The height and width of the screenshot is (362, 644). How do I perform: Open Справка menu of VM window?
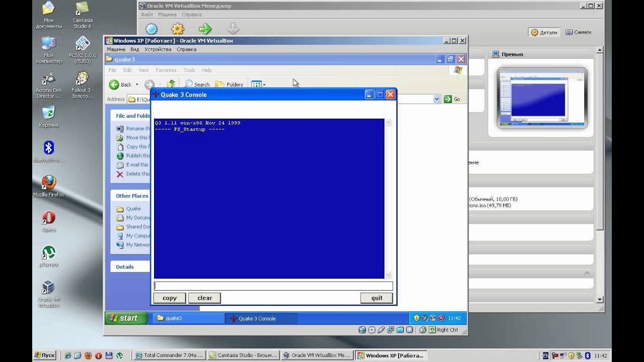(x=187, y=49)
